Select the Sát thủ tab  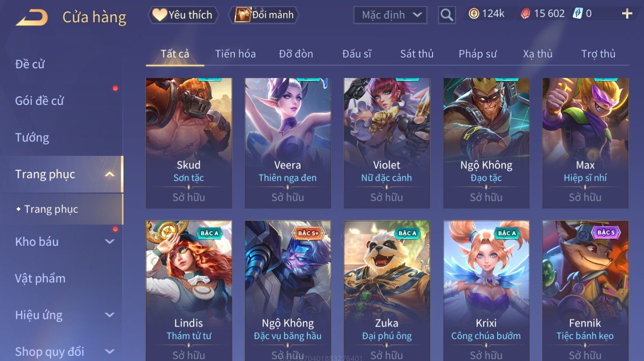coord(417,54)
